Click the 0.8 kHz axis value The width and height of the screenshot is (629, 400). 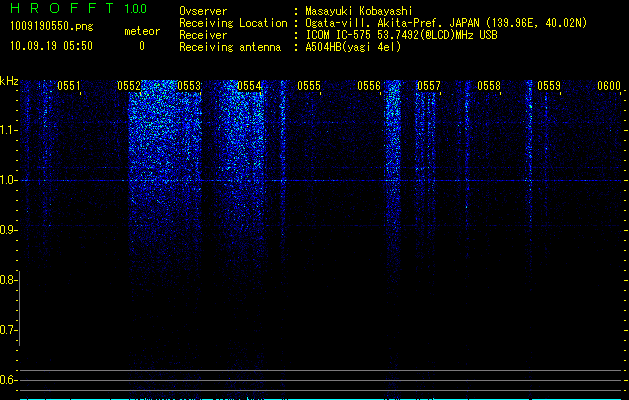tap(8, 280)
